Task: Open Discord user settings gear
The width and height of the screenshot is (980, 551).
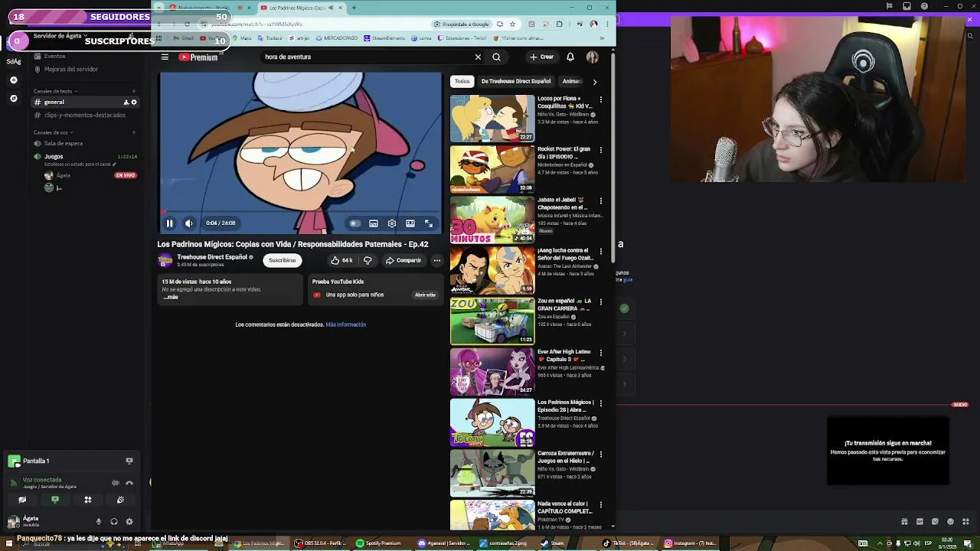Action: pyautogui.click(x=129, y=522)
